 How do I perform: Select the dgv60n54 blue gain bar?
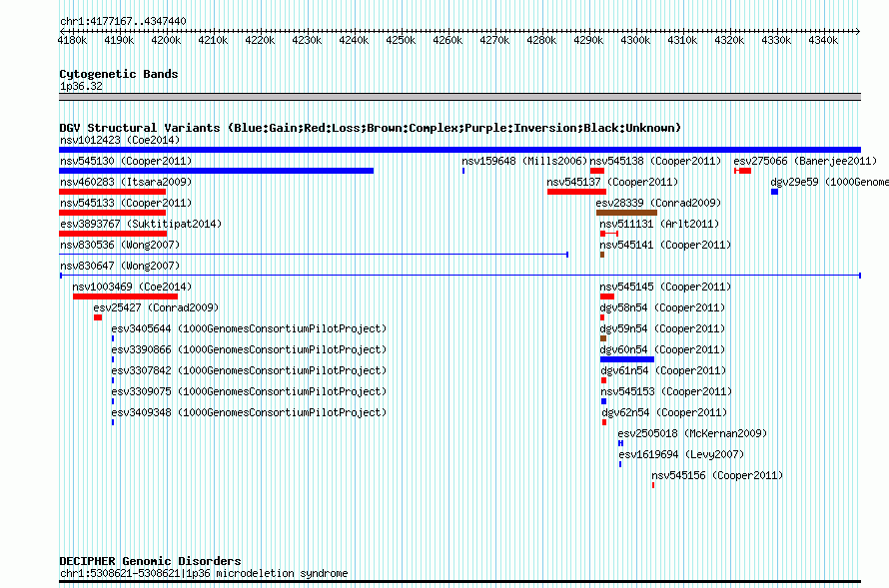627,359
